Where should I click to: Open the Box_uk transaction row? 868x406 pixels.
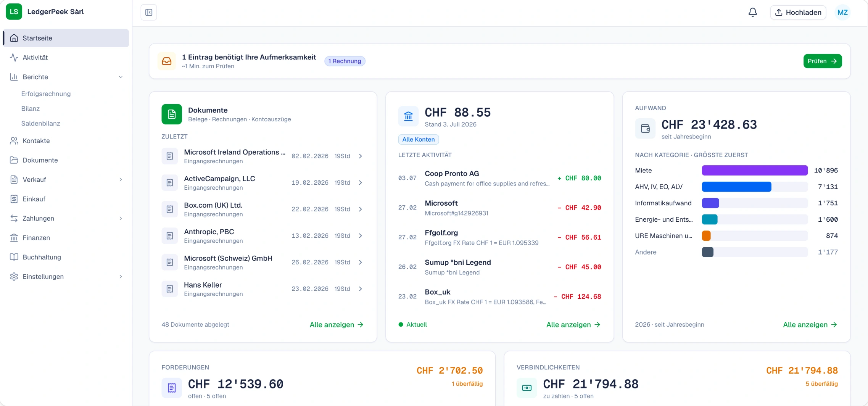499,297
